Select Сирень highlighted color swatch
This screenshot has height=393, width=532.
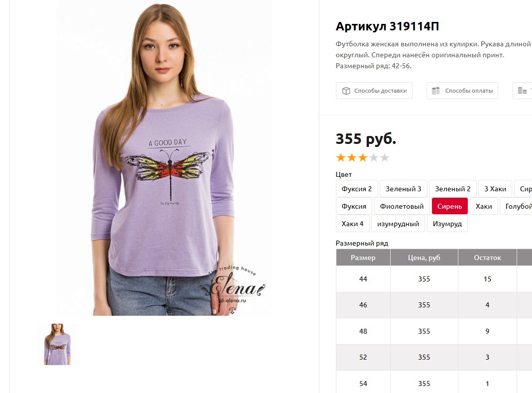click(449, 206)
